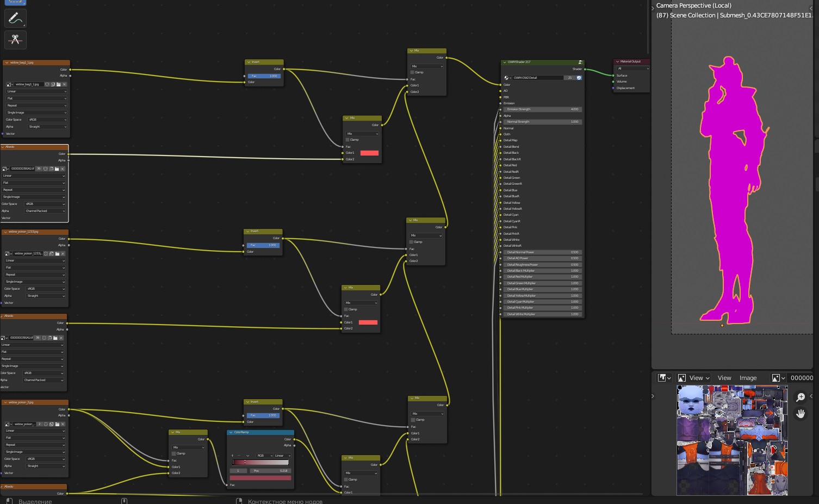Open the ColorRamp stop color swatch
Image resolution: width=819 pixels, height=504 pixels.
(260, 478)
